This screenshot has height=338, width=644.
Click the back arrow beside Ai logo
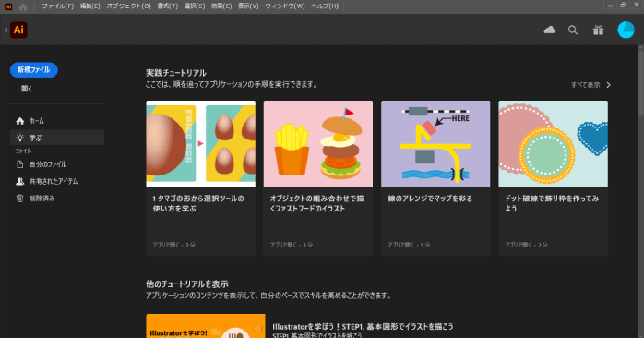6,30
